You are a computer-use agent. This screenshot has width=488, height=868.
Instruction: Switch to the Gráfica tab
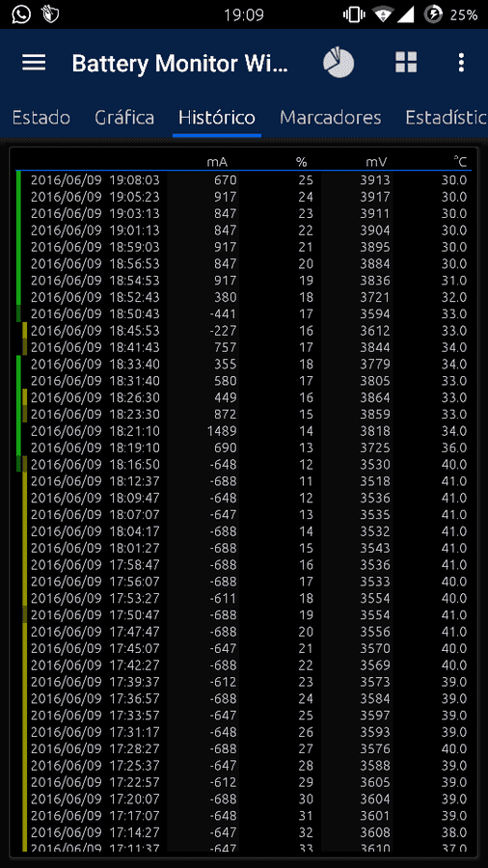pyautogui.click(x=124, y=118)
